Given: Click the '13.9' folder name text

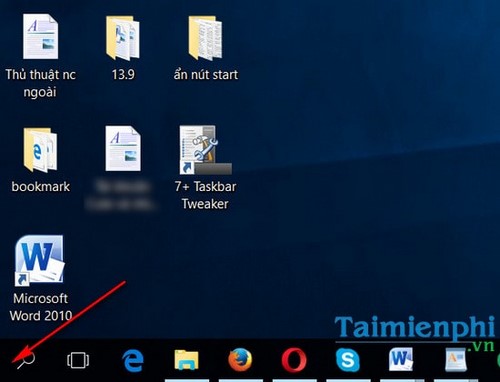Looking at the screenshot, I should pyautogui.click(x=123, y=74).
